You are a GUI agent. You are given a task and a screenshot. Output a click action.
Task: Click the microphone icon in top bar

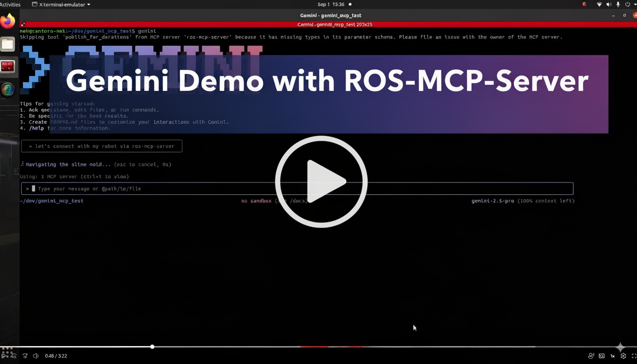pos(618,4)
